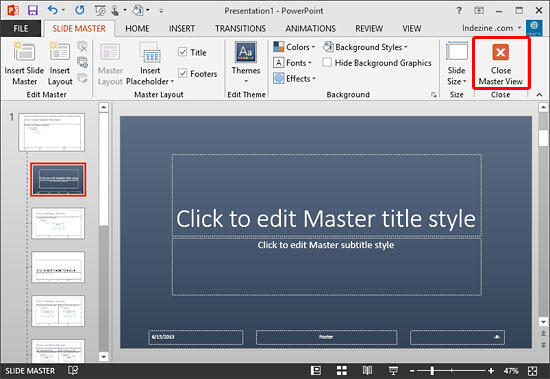Click the zoom slider handle

tap(432, 371)
